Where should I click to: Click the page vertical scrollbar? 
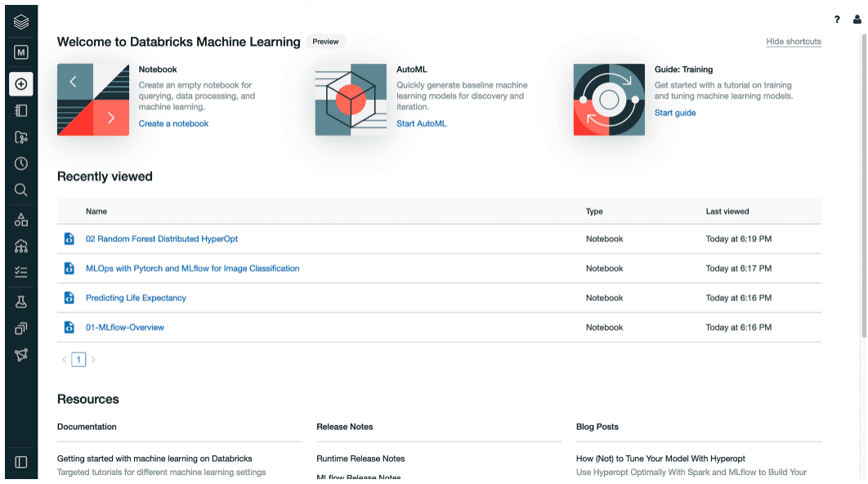[x=864, y=186]
